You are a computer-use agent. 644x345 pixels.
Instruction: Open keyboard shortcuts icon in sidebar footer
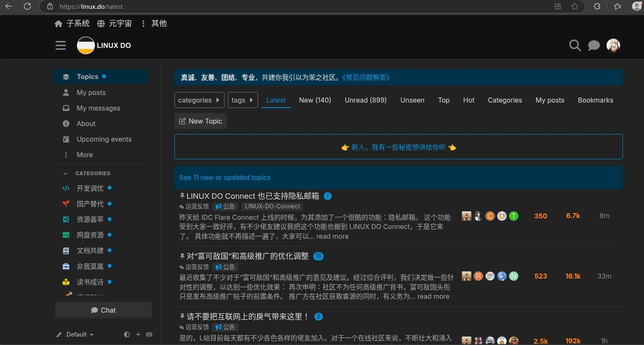click(149, 334)
